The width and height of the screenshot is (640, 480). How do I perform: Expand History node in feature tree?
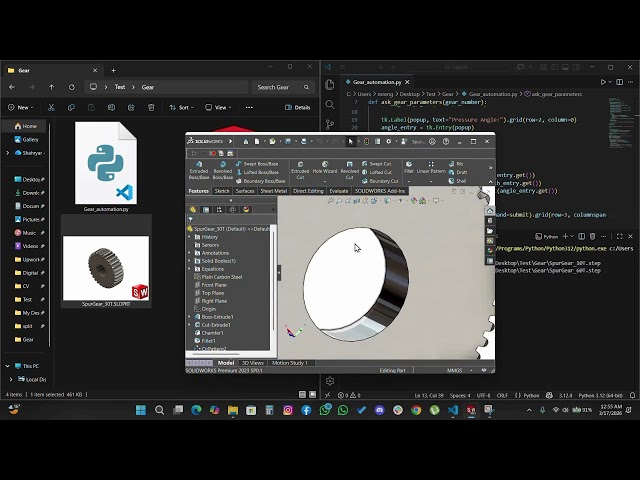pos(189,237)
